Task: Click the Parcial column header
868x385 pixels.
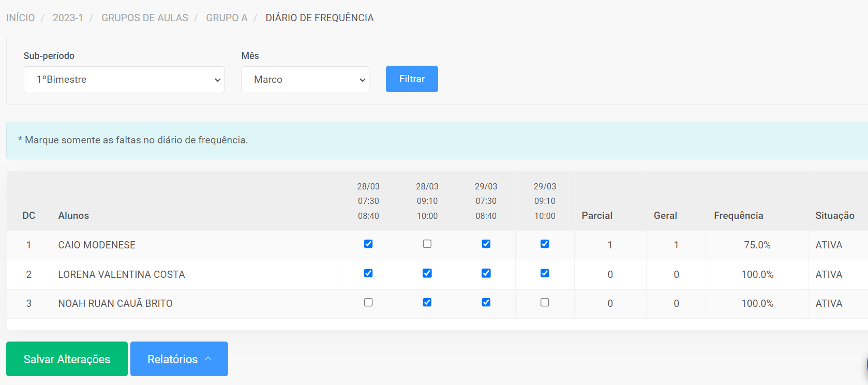Action: [x=597, y=215]
